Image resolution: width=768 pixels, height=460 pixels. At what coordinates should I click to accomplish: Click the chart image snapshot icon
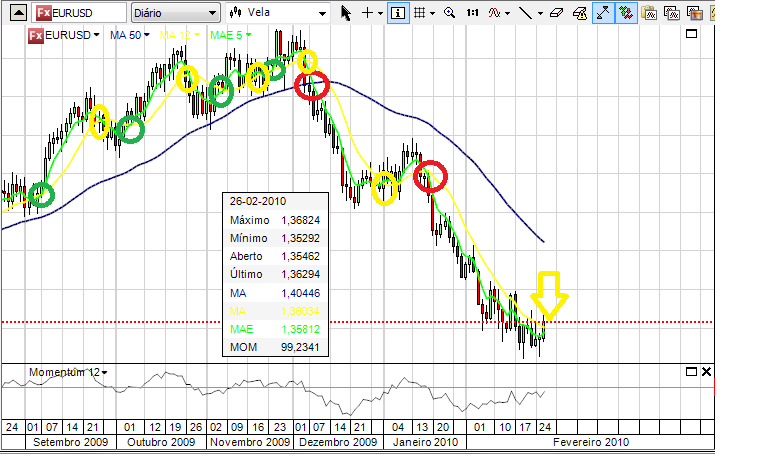pyautogui.click(x=695, y=13)
